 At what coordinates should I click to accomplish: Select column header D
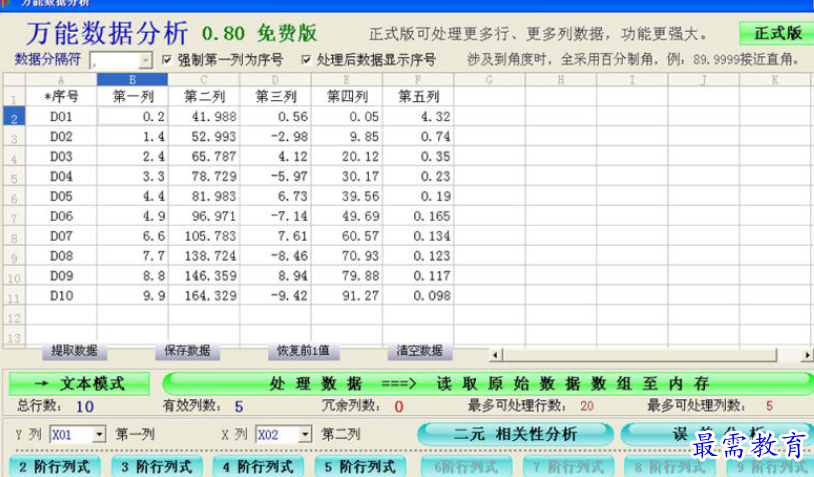(x=275, y=80)
